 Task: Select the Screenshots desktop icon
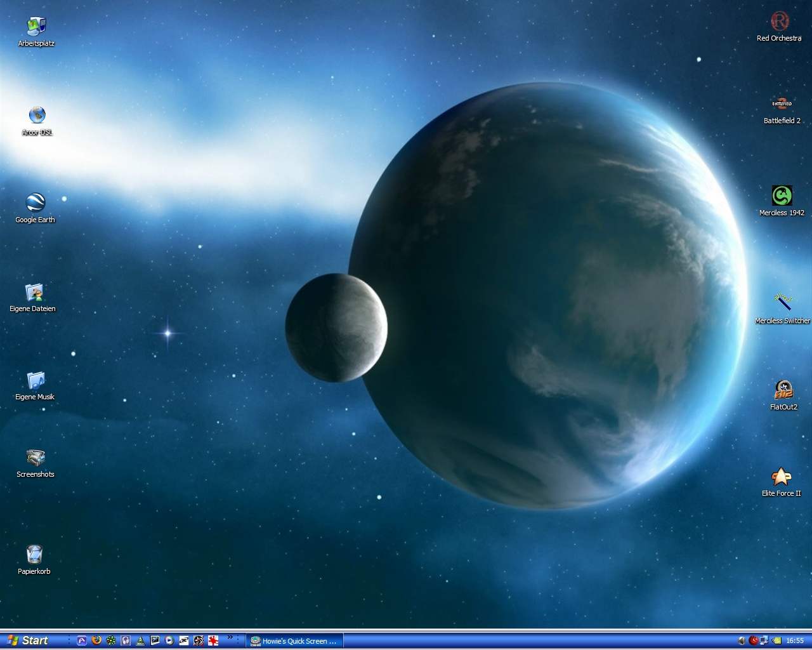tap(36, 463)
